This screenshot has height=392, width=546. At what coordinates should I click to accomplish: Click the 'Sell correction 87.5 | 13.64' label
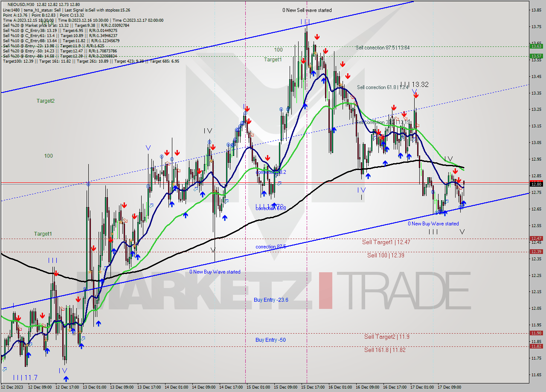(383, 48)
